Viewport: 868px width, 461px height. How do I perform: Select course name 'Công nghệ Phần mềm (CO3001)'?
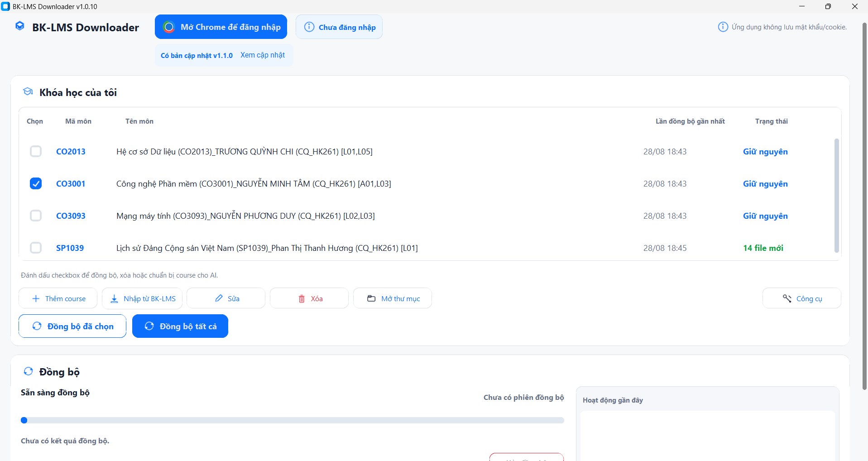point(254,184)
